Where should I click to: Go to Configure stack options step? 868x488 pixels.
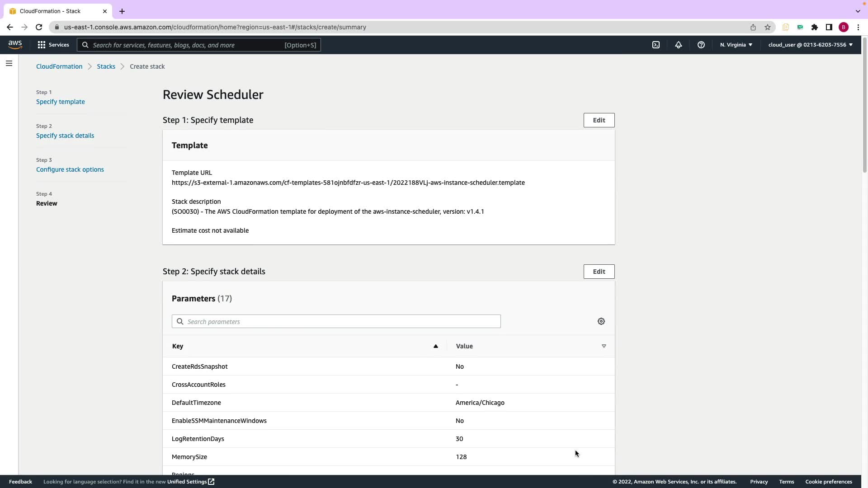(x=70, y=169)
